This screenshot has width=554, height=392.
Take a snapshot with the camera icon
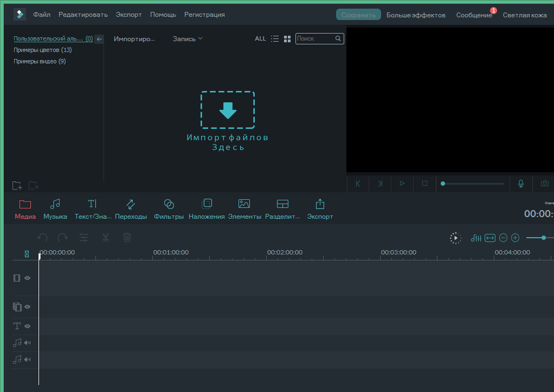[544, 184]
